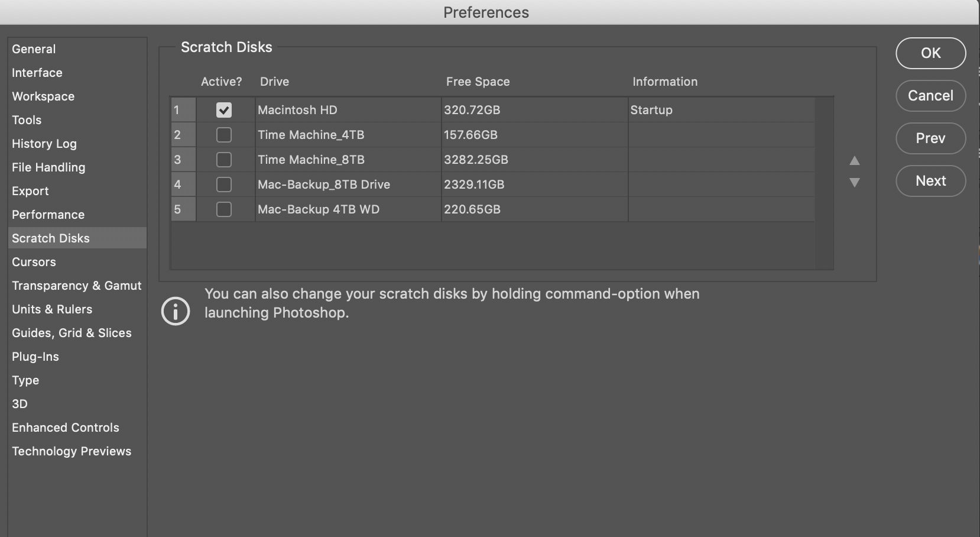Uncheck Macintosh HD as active scratch disk
980x537 pixels.
(223, 109)
